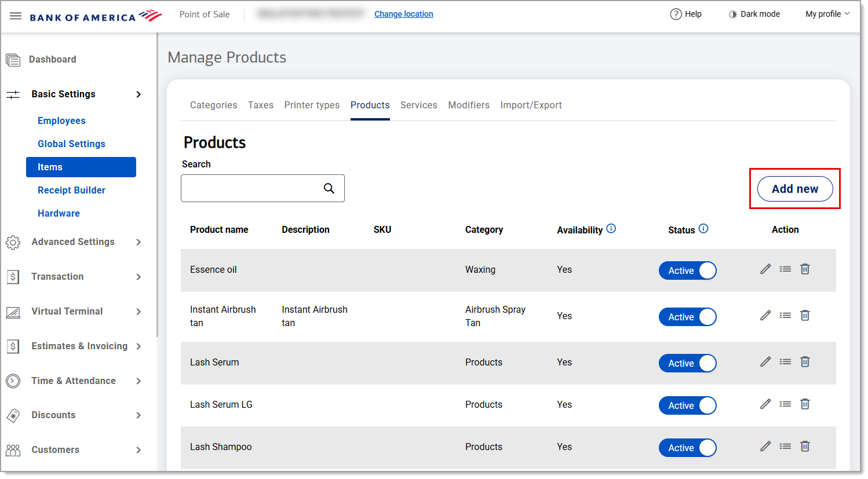Edit the Essence oil product with pencil icon

click(765, 269)
